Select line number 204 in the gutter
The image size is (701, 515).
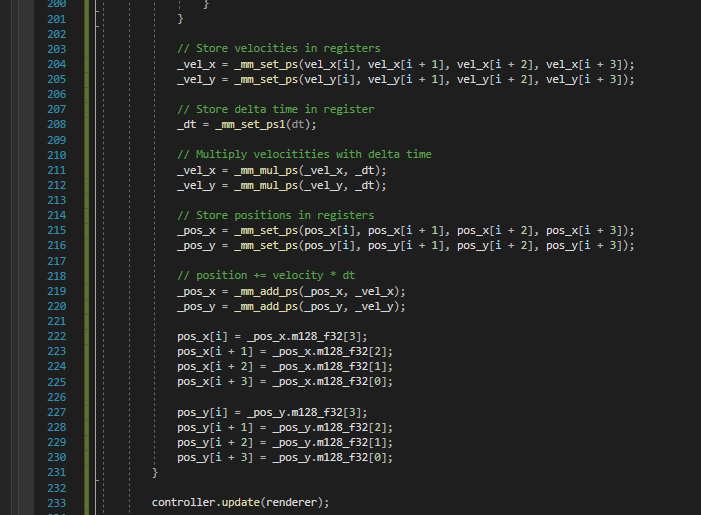(x=57, y=64)
